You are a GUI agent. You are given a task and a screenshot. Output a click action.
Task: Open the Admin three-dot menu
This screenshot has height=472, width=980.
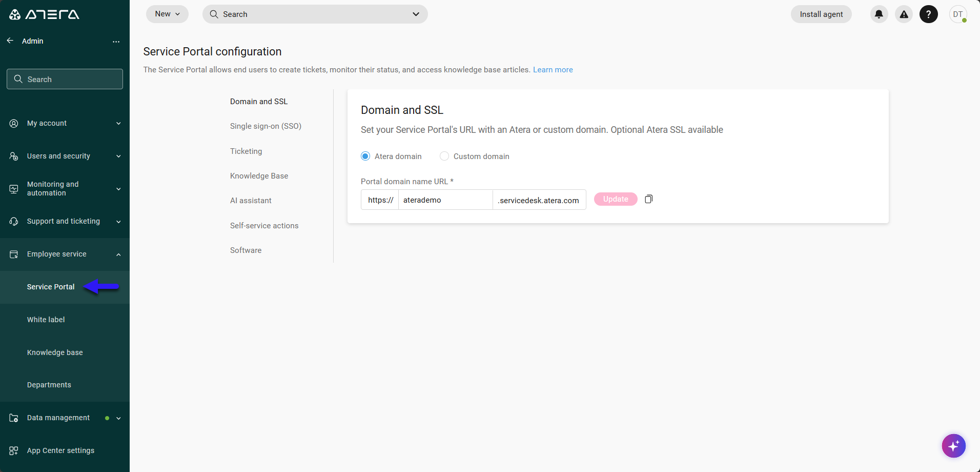[116, 42]
